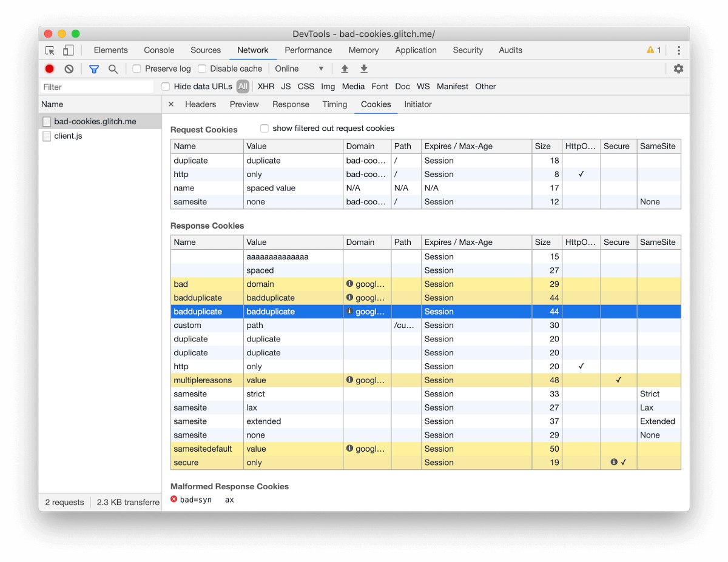
Task: Sort Response Cookies by Domain header
Action: [x=367, y=243]
